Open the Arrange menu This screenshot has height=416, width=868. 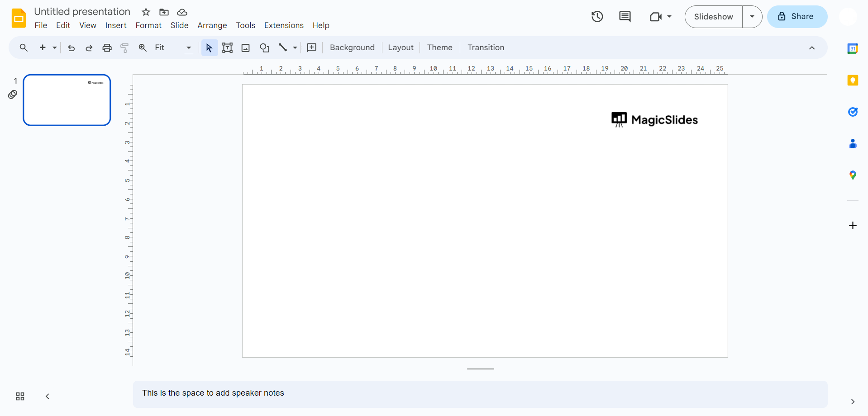point(212,25)
